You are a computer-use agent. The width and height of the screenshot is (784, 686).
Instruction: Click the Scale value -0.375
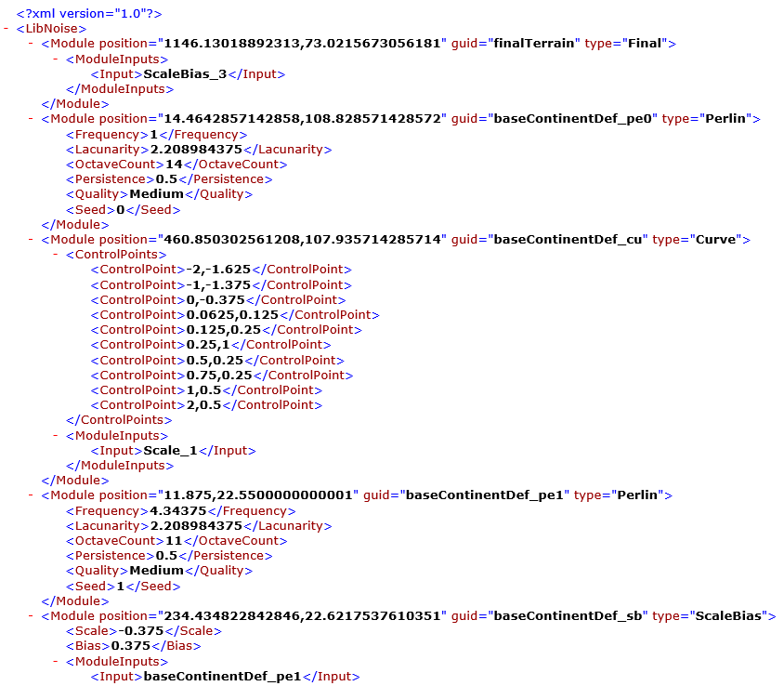click(141, 631)
